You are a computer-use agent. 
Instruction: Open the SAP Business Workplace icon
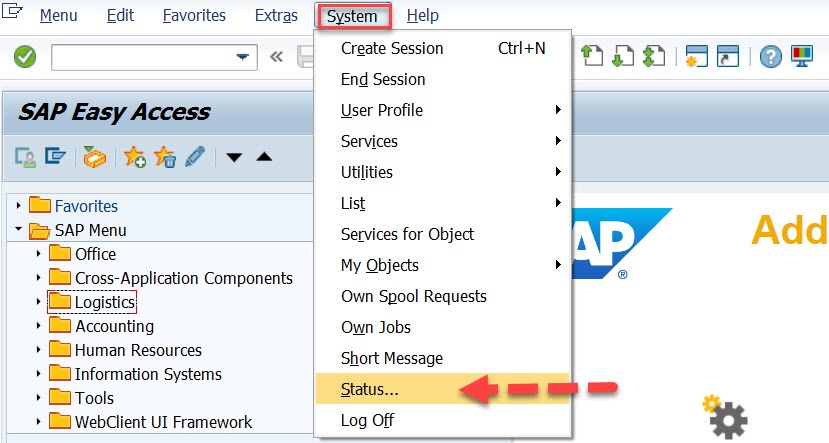(95, 156)
